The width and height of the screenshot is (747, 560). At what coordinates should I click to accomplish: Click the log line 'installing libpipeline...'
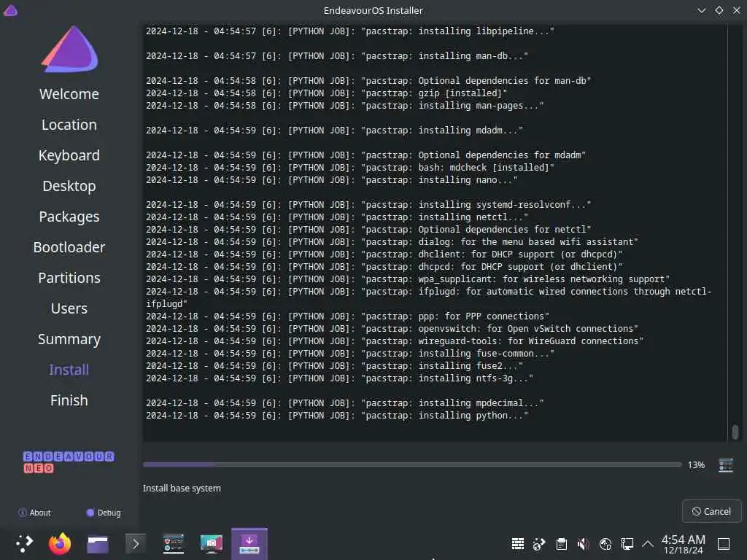point(350,31)
